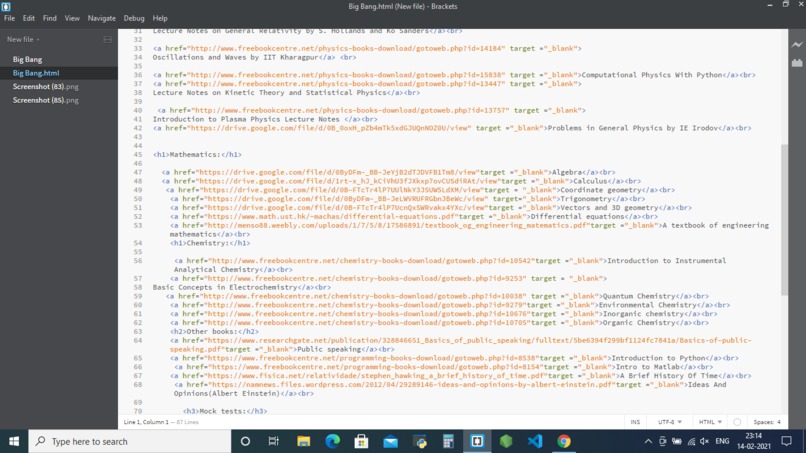Screen dimensions: 806x453
Task: Open the Navigate menu
Action: (102, 18)
